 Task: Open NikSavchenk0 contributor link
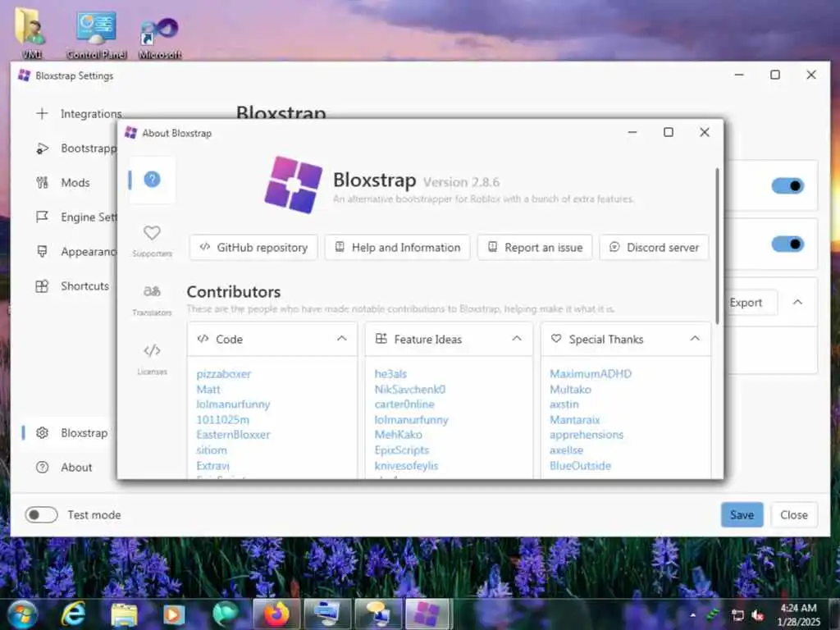(410, 390)
